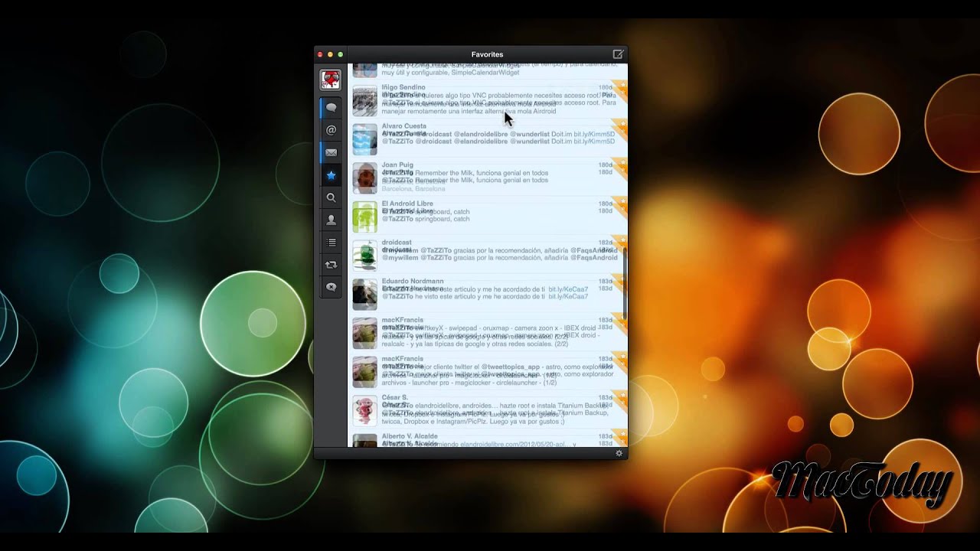The width and height of the screenshot is (980, 551).
Task: Click macKFrancis avatar on tweettopics_app tweet
Action: 364,372
